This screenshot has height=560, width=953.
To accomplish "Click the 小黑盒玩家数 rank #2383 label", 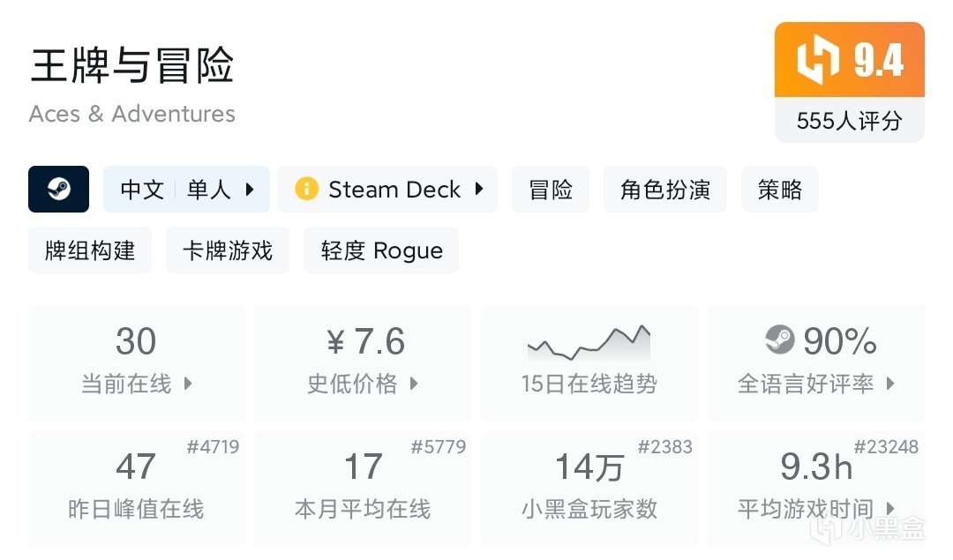I will point(666,447).
